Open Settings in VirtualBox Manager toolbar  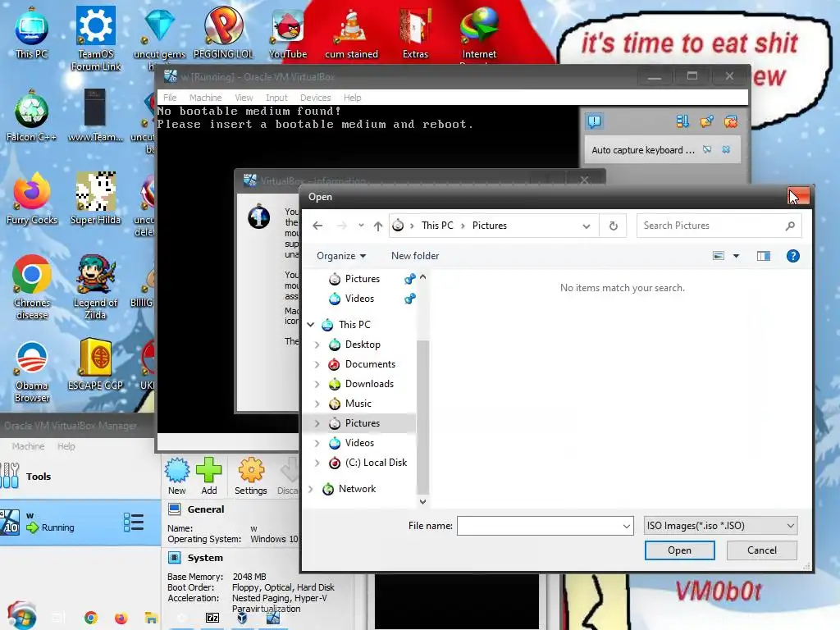pos(251,477)
